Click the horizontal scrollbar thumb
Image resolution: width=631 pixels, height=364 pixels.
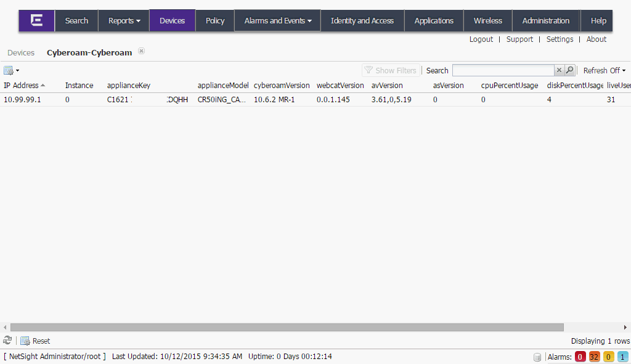point(287,328)
